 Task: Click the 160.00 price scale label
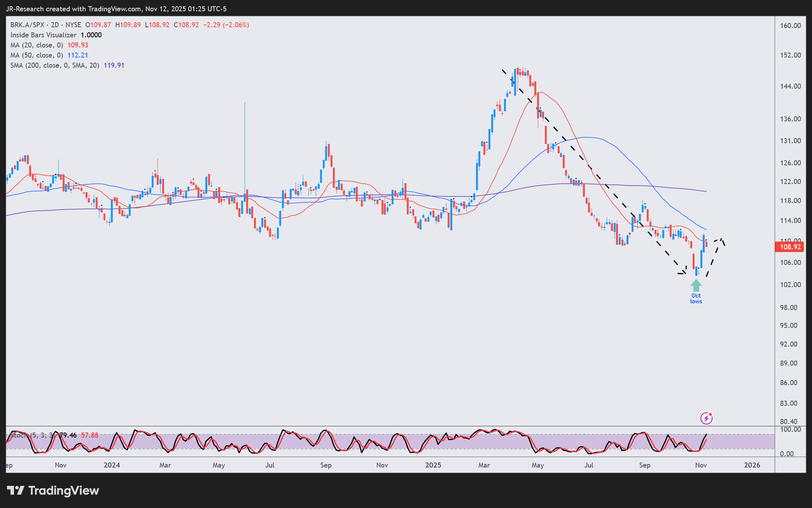click(x=791, y=26)
